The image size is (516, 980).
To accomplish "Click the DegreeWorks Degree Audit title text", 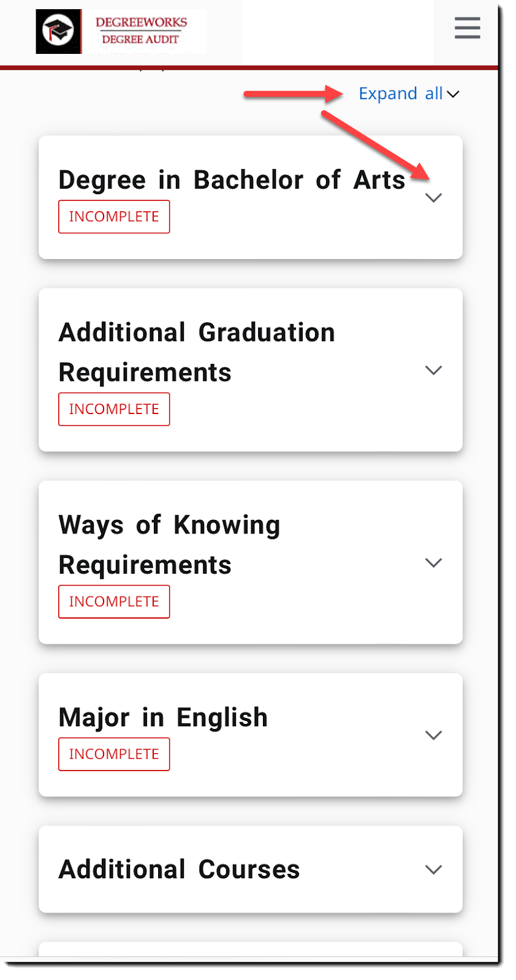I will [141, 31].
